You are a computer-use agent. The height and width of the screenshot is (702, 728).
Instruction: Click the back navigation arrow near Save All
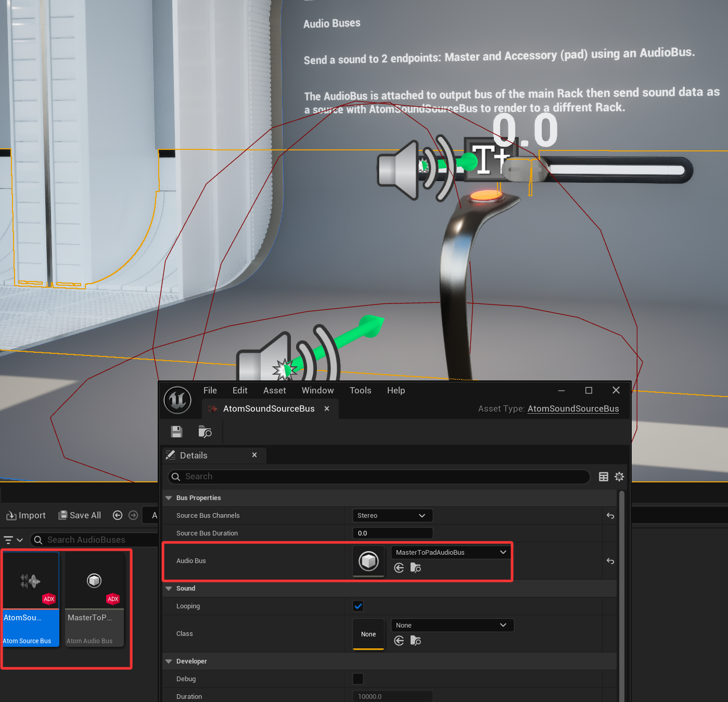click(117, 515)
